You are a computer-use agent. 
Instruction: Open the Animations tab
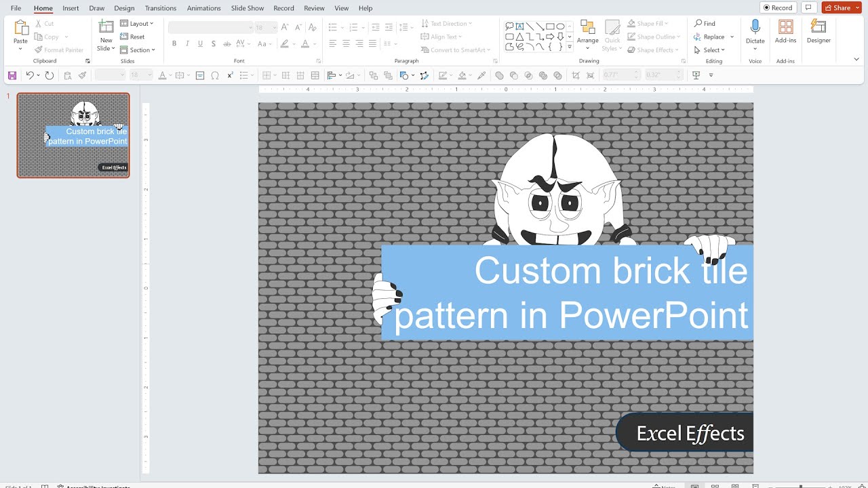[204, 8]
